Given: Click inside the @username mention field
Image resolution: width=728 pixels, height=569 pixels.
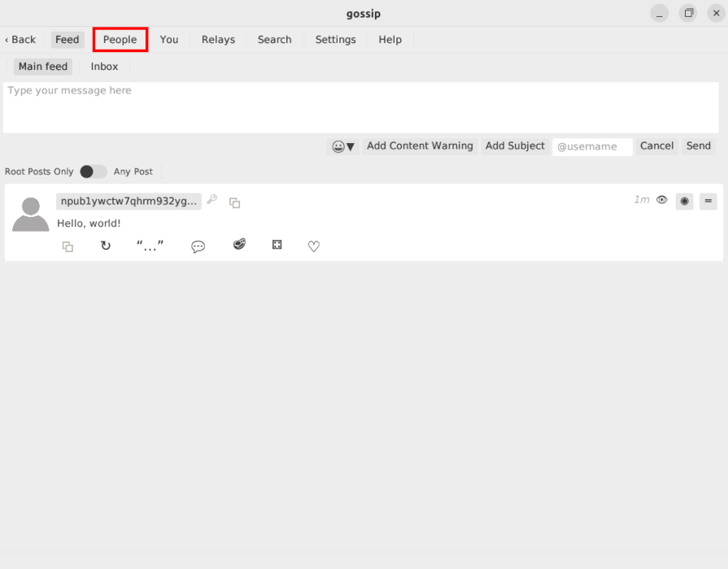Looking at the screenshot, I should 592,146.
